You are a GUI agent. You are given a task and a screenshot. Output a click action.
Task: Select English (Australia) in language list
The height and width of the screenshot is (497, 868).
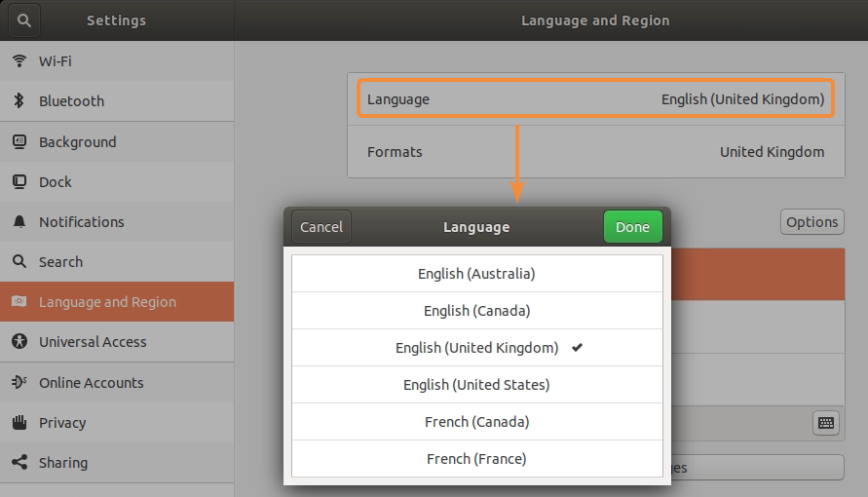[x=476, y=274]
